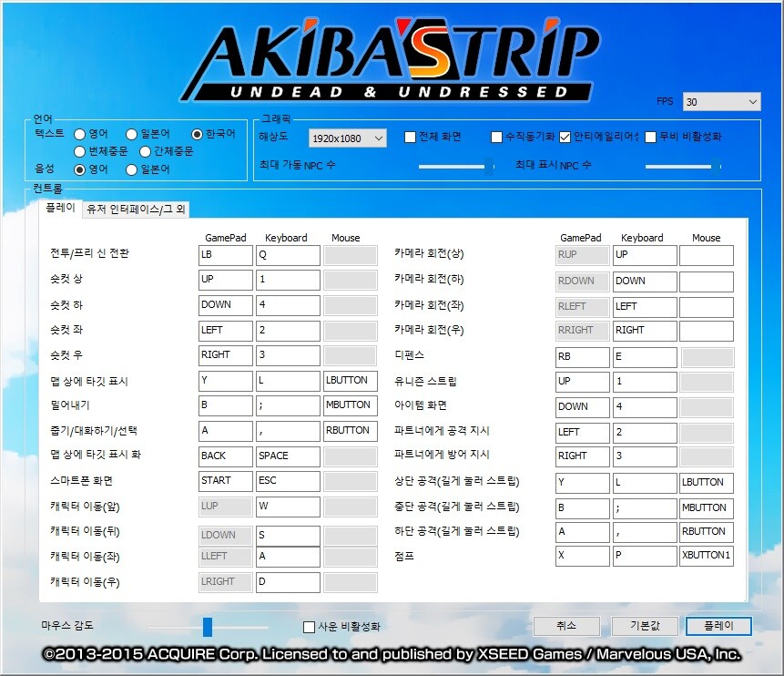Adjust the 마우스 감도 mouse sensitivity slider

208,627
